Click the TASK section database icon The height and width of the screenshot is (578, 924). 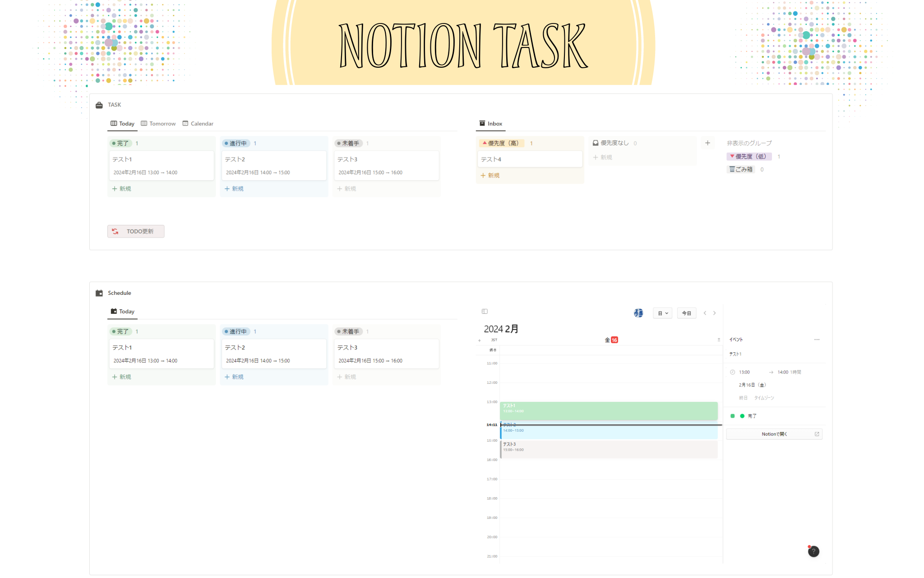point(101,104)
